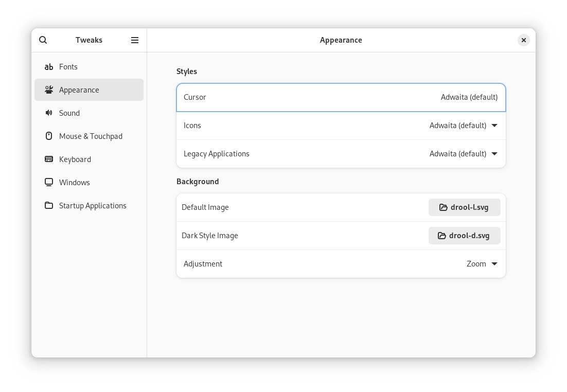567x392 pixels.
Task: Click the Startup Applications folder icon
Action: [49, 205]
